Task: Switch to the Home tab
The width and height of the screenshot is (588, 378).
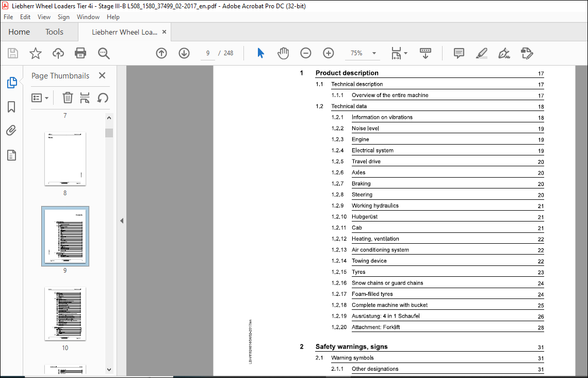Action: (x=19, y=32)
